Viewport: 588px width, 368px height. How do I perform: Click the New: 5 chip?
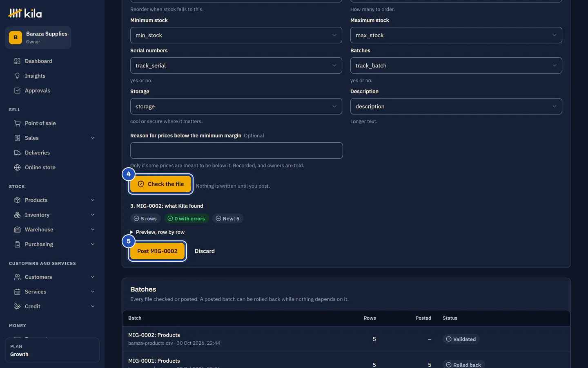click(227, 218)
